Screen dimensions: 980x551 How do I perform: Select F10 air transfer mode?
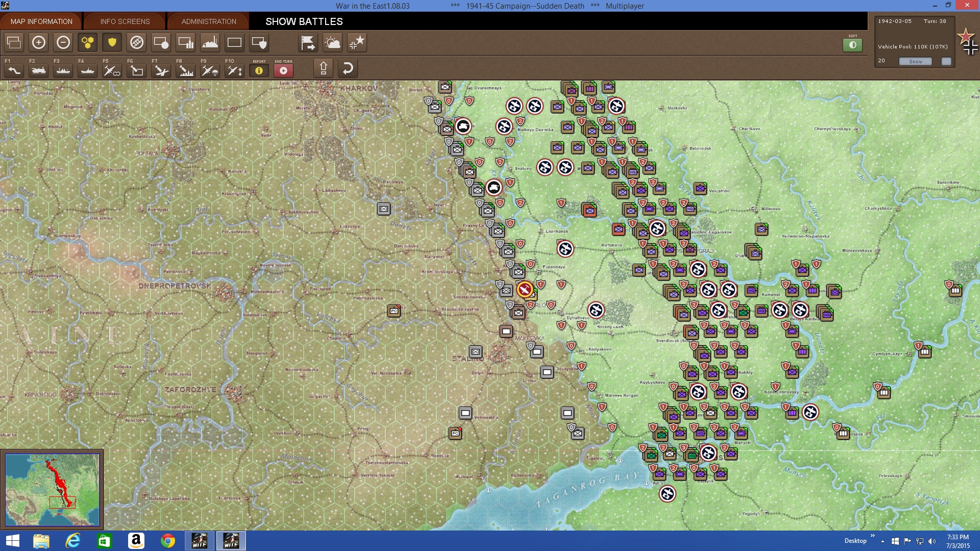coord(235,70)
